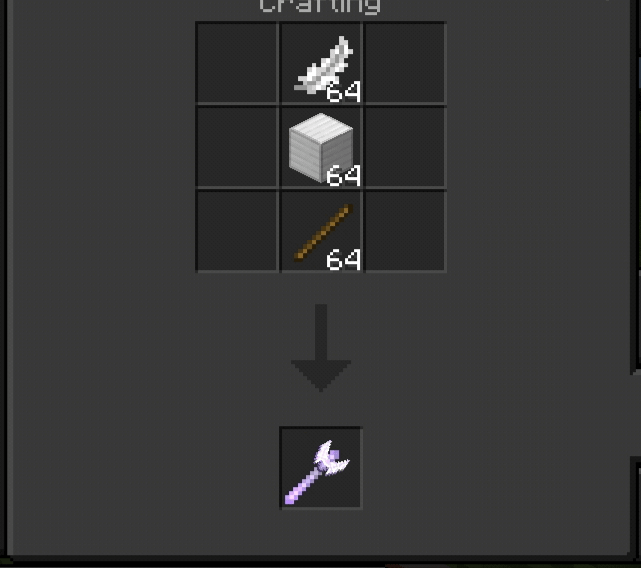Click the top face of the iron block
Screen dimensions: 641x568
(321, 128)
